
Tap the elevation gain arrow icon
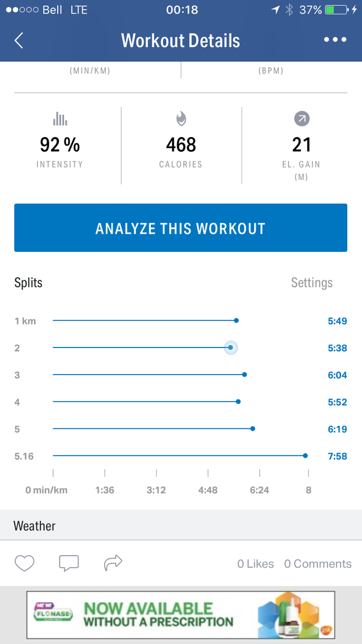pos(301,119)
